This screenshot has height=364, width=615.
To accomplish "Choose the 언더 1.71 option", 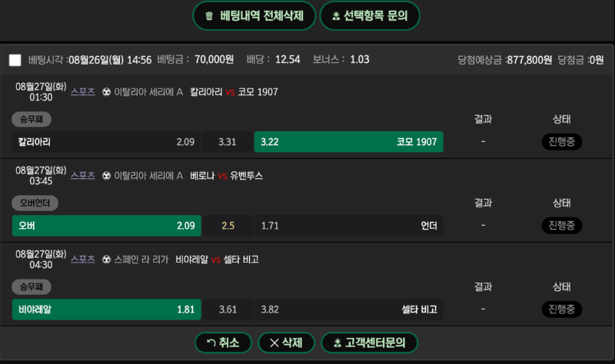I will coord(349,226).
